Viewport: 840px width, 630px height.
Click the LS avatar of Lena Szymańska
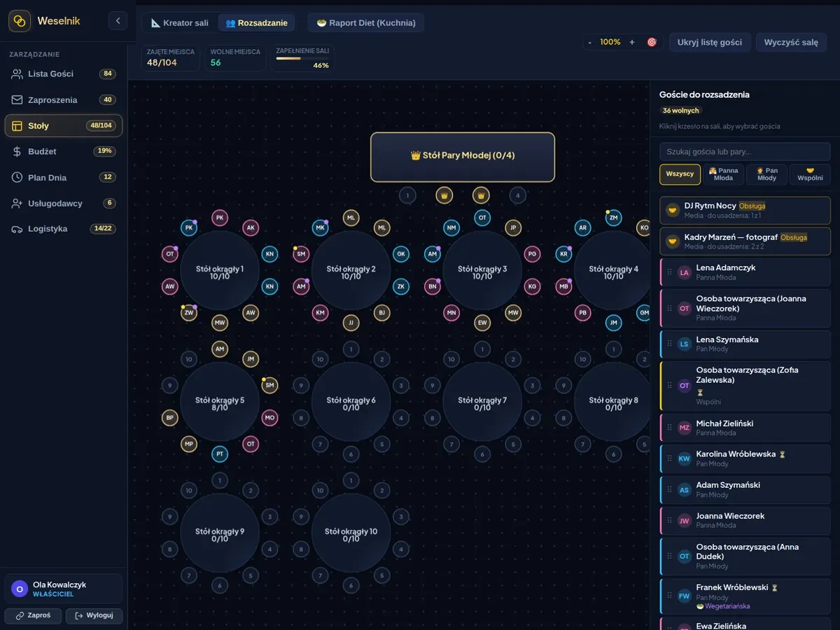click(685, 344)
